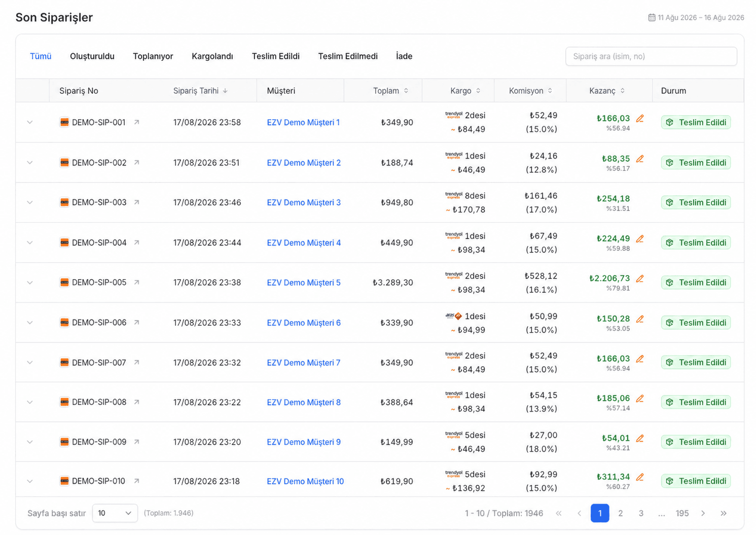Edit earnings pencil icon for DEMO-SIP-002
This screenshot has width=756, height=535.
pyautogui.click(x=640, y=159)
